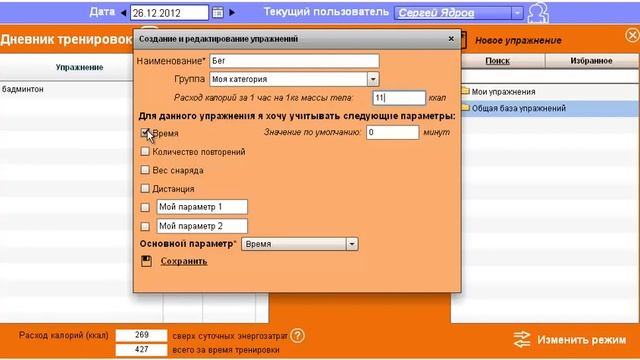Image resolution: width=640 pixels, height=360 pixels.
Task: Expand the current user dropdown arrow
Action: pos(517,13)
